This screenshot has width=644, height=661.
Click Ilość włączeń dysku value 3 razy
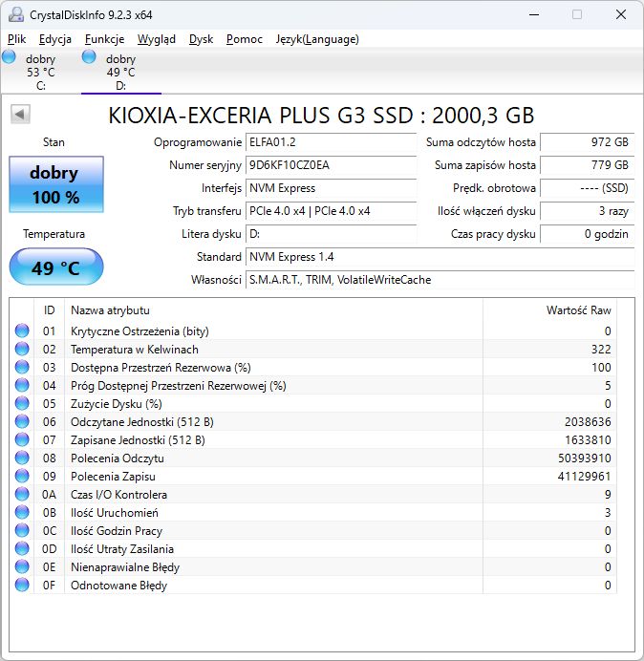(x=587, y=211)
